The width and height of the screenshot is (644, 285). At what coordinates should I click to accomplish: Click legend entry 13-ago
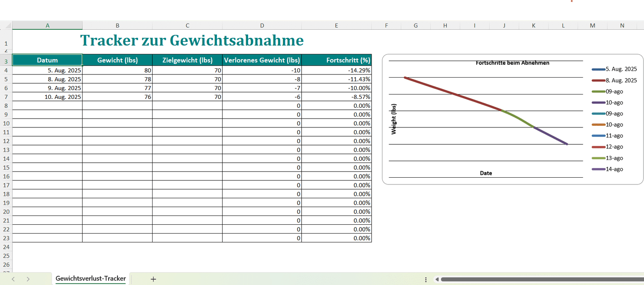pyautogui.click(x=607, y=158)
